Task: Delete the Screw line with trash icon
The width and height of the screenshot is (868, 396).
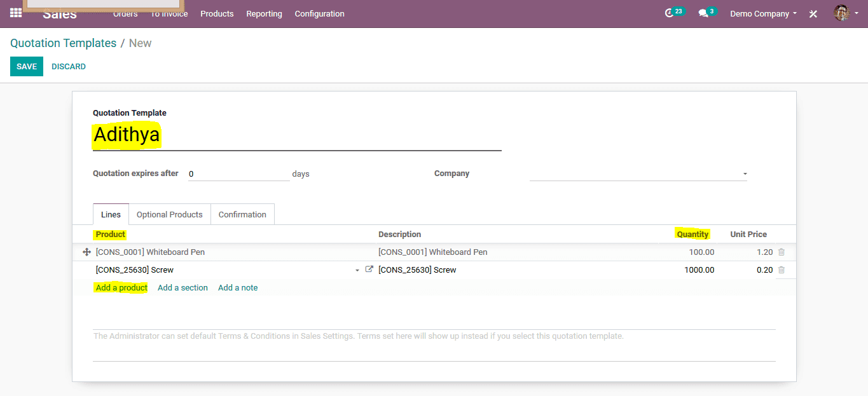Action: [x=782, y=270]
